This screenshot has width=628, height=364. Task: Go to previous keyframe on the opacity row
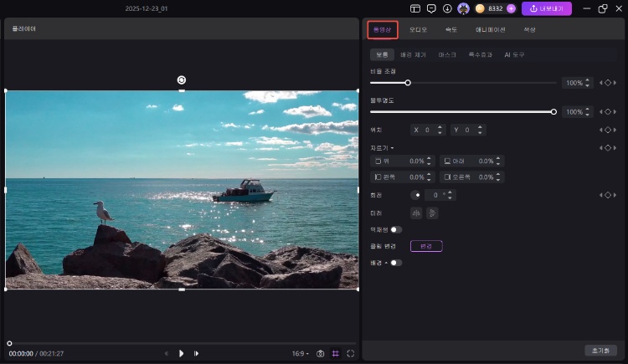coord(600,112)
